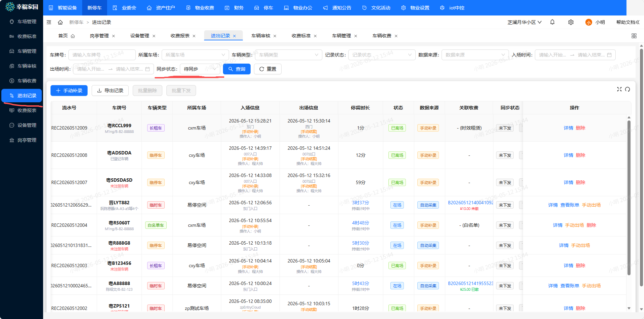Screen dimensions: 644x319
Task: Open iot中控 top menu
Action: click(452, 8)
